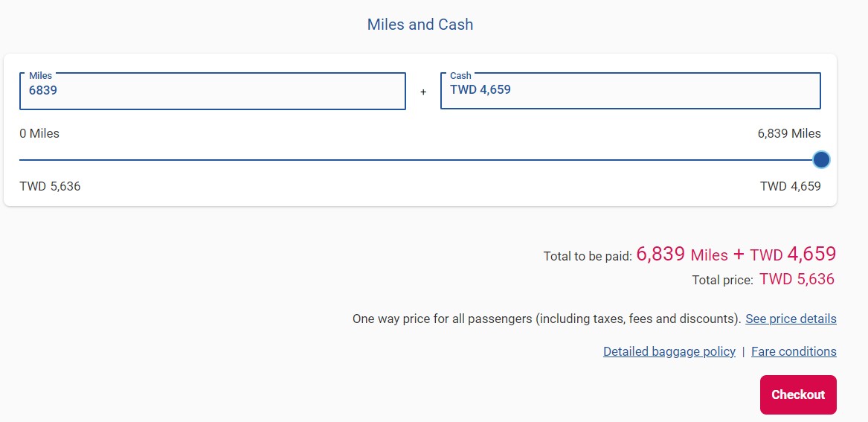Click the round blue slider handle
This screenshot has height=422, width=868.
[821, 160]
